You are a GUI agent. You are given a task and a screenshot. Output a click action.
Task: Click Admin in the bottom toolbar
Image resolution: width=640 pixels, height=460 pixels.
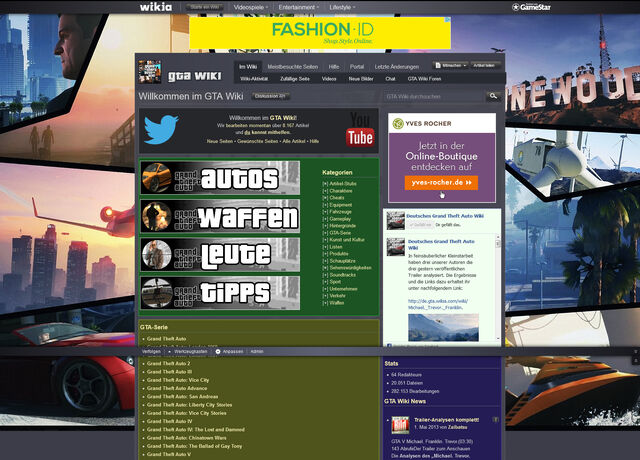pos(257,351)
